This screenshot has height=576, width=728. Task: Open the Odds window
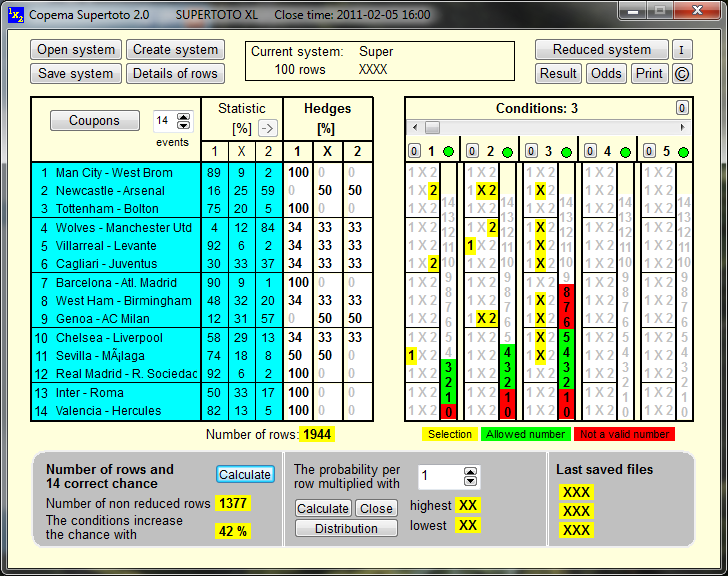point(606,74)
